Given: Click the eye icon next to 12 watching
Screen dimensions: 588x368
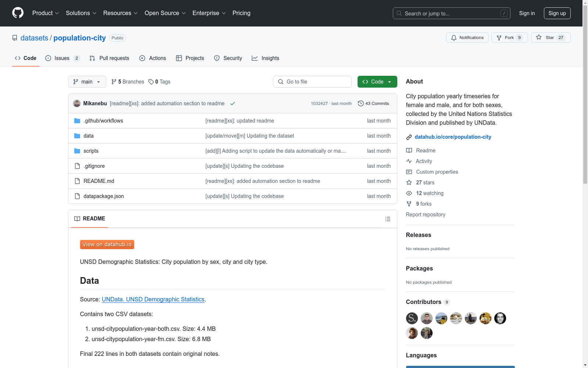Looking at the screenshot, I should tap(409, 193).
